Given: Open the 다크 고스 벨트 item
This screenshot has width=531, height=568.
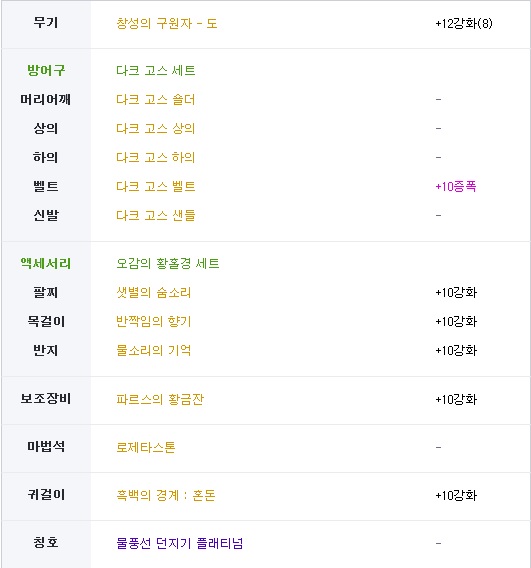Looking at the screenshot, I should pos(156,186).
